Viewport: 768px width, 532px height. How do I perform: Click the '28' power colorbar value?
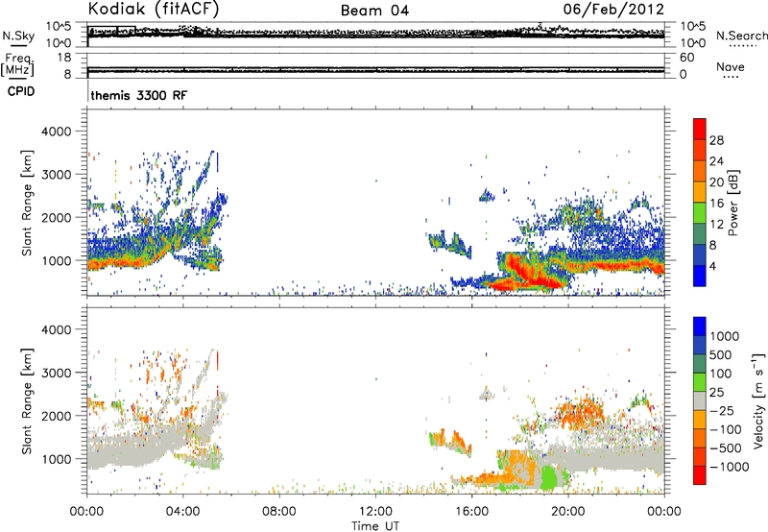pyautogui.click(x=716, y=140)
